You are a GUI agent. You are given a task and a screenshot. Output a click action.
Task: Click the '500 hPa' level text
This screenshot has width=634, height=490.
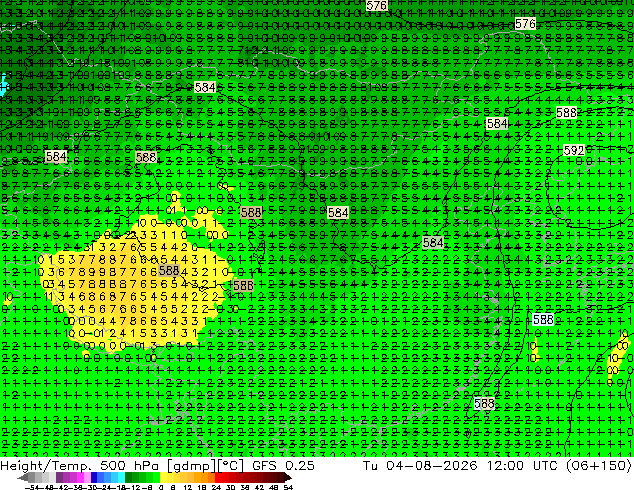[128, 466]
